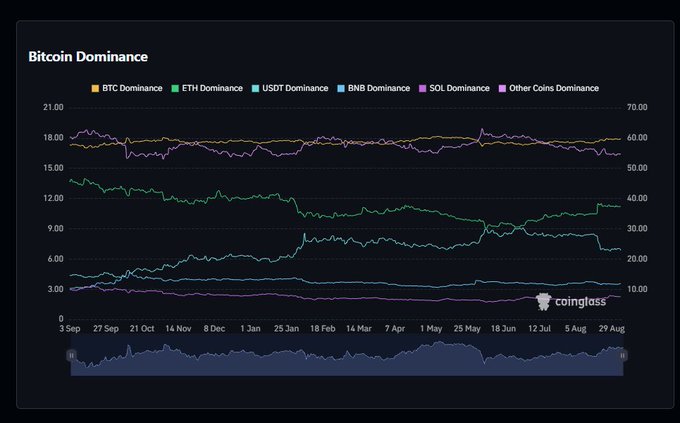680x423 pixels.
Task: Click the 7 Apr date axis label
Action: point(395,329)
